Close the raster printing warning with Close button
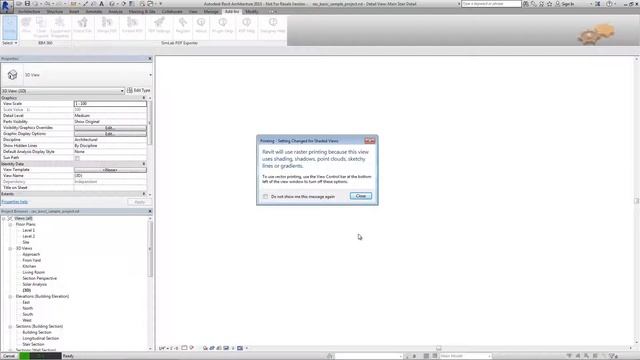Screen dimensions: 640x360 [x=361, y=196]
